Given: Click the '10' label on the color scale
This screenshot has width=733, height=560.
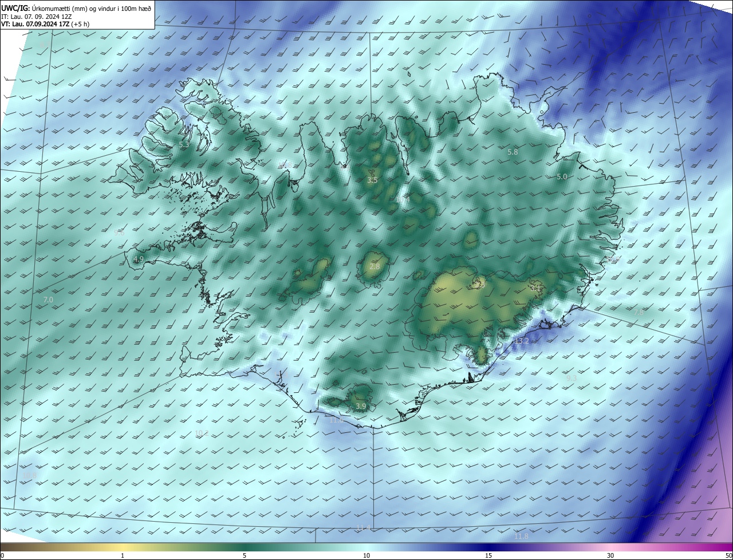Looking at the screenshot, I should point(366,555).
